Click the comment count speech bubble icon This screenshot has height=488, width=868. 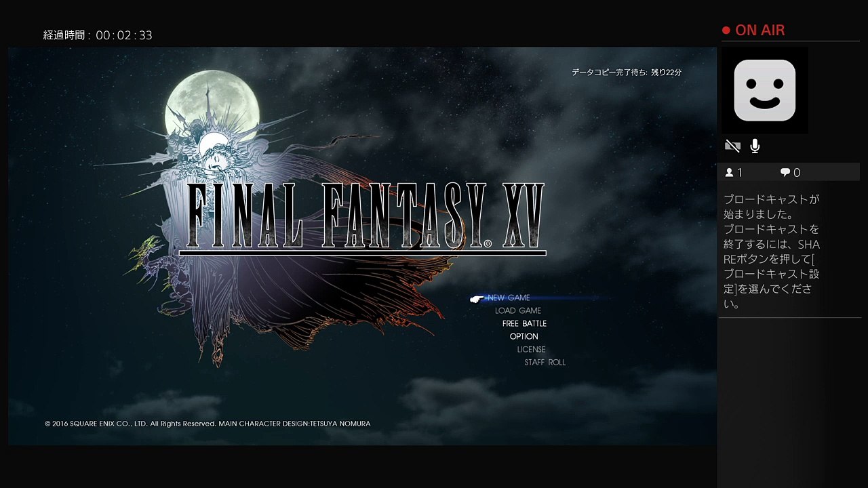785,173
